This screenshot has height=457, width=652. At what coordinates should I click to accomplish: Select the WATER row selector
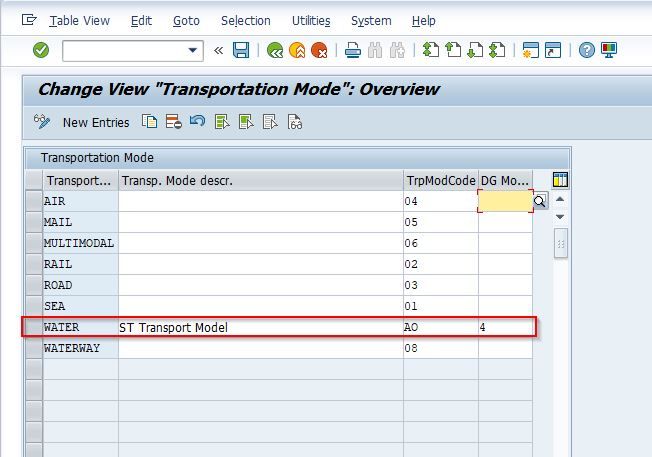coord(34,327)
